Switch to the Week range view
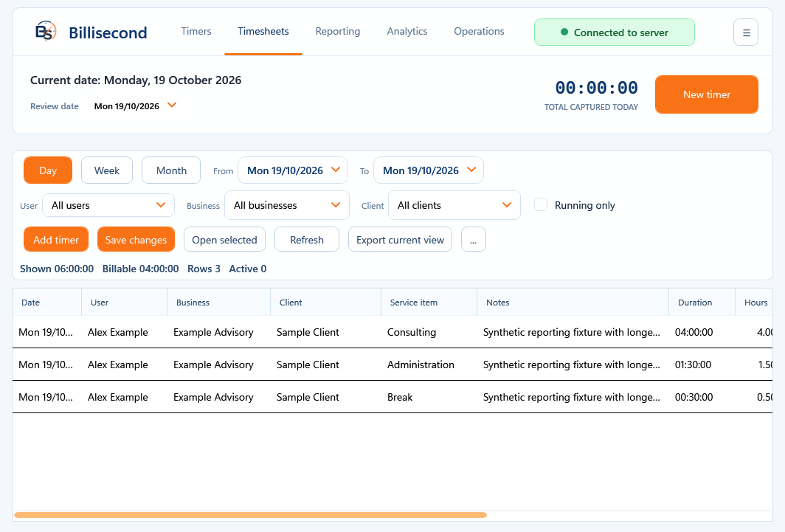Image resolution: width=785 pixels, height=532 pixels. pos(107,170)
